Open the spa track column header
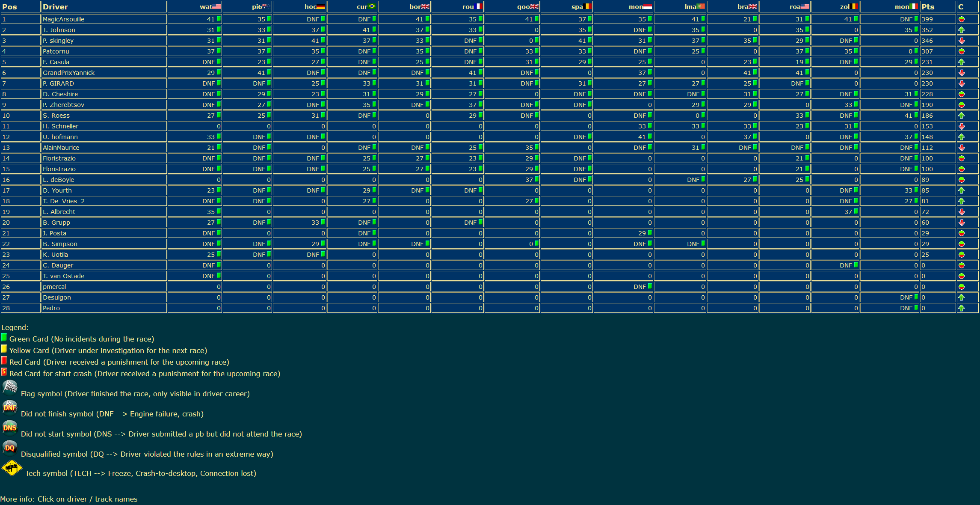980x505 pixels. [x=577, y=7]
